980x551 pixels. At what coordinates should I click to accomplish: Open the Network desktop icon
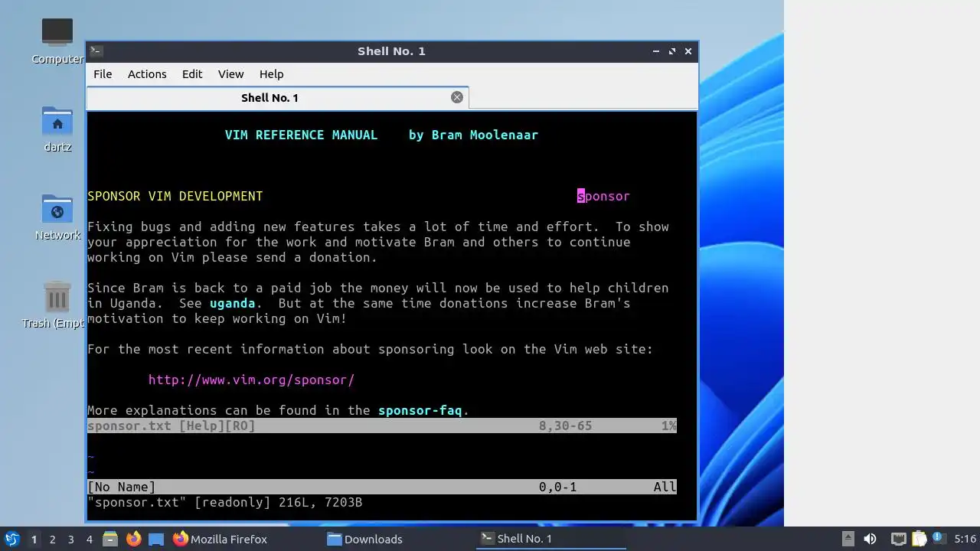[x=57, y=217]
